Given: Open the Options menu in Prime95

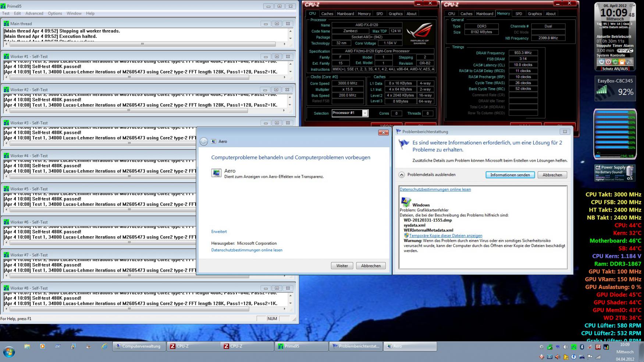Looking at the screenshot, I should tap(55, 13).
